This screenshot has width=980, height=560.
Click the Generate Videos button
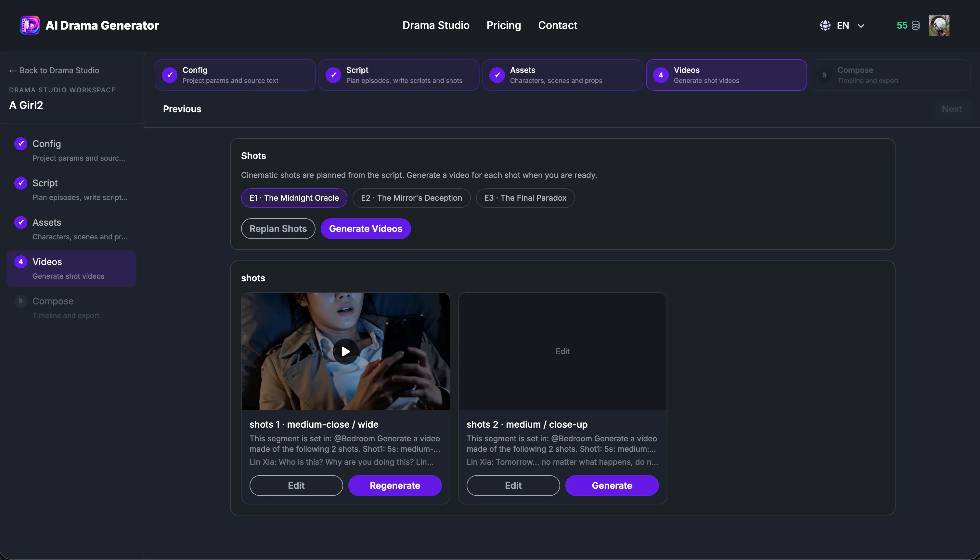pyautogui.click(x=366, y=229)
